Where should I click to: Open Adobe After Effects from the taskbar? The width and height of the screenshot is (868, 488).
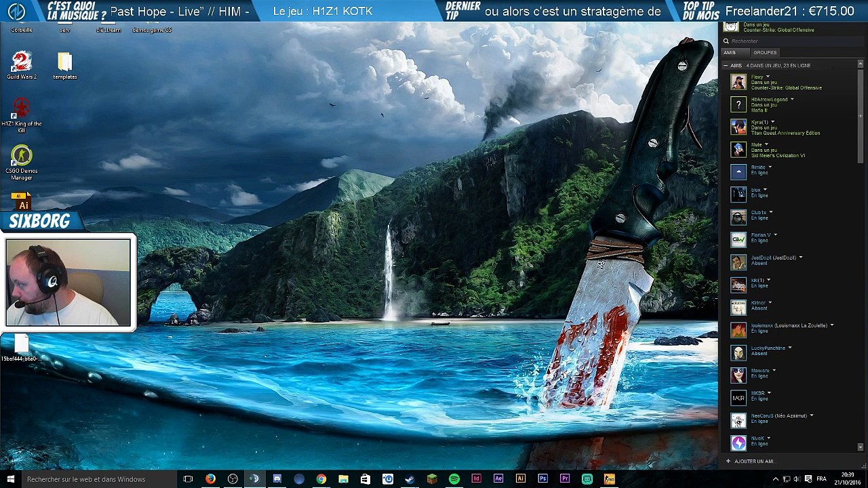click(498, 479)
